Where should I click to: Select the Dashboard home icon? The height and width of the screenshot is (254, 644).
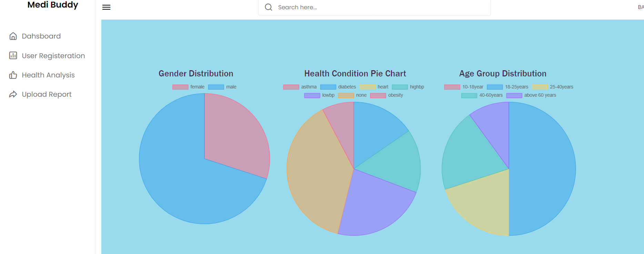point(13,36)
